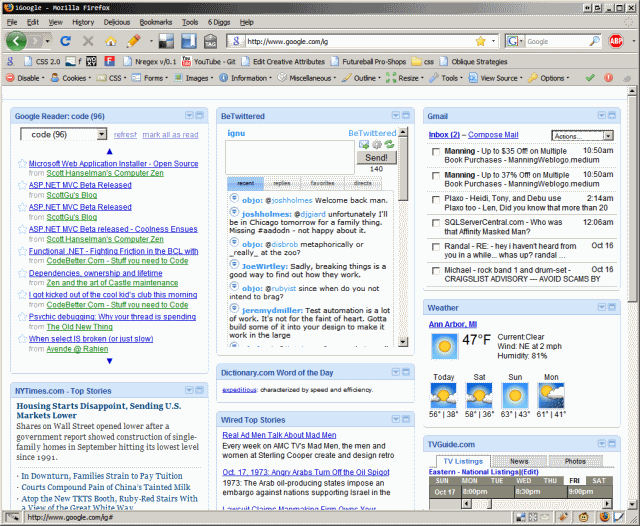Click the Stop loading X icon
Screen dimensions: 640x526
(88, 41)
